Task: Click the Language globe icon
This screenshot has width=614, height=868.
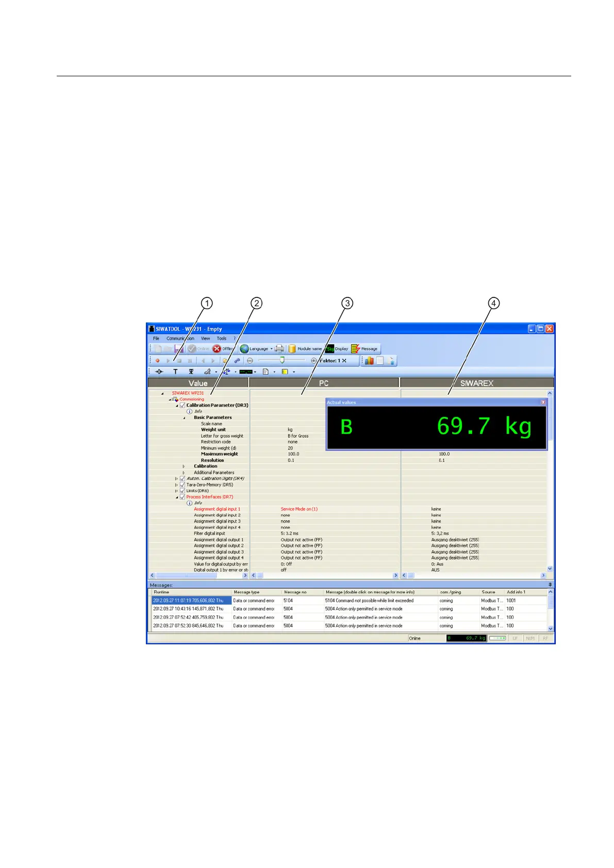Action: [244, 349]
